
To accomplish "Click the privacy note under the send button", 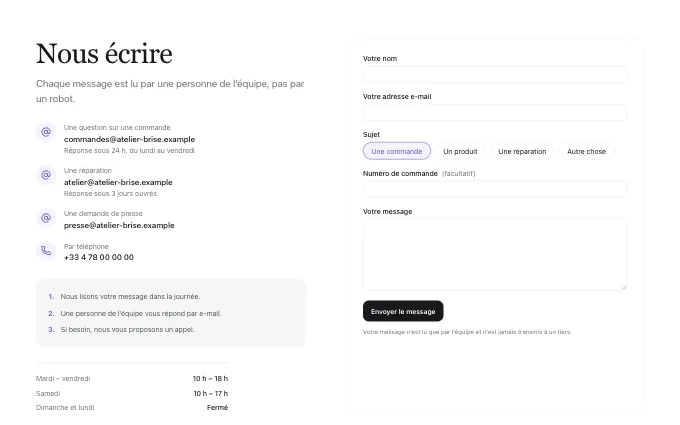I will click(x=467, y=332).
